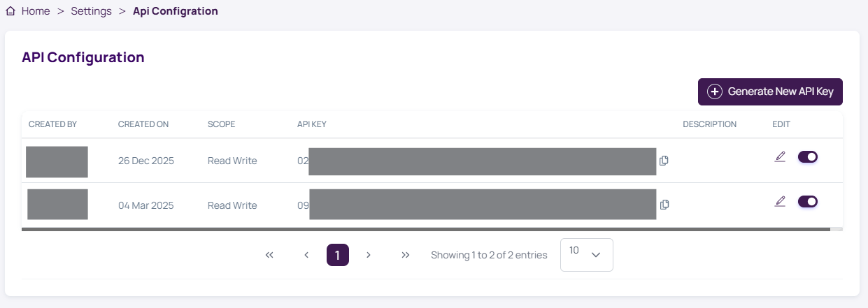
Task: Go to the previous page of entries
Action: tap(306, 255)
